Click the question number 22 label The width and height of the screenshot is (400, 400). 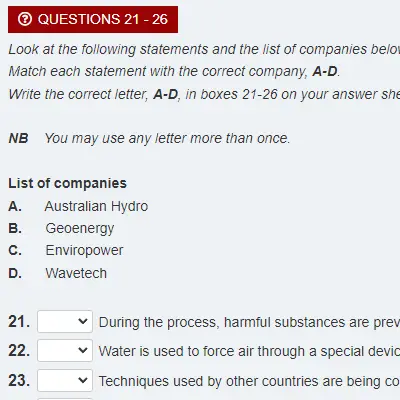click(19, 351)
